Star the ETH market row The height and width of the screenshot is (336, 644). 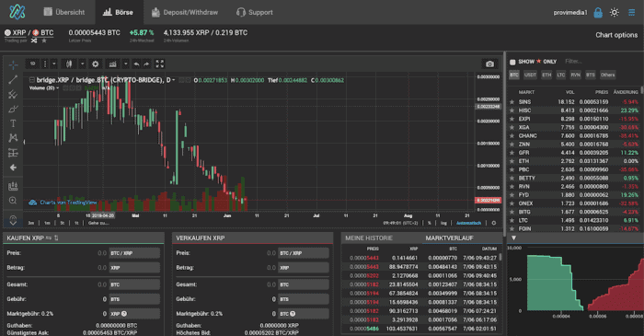point(512,161)
